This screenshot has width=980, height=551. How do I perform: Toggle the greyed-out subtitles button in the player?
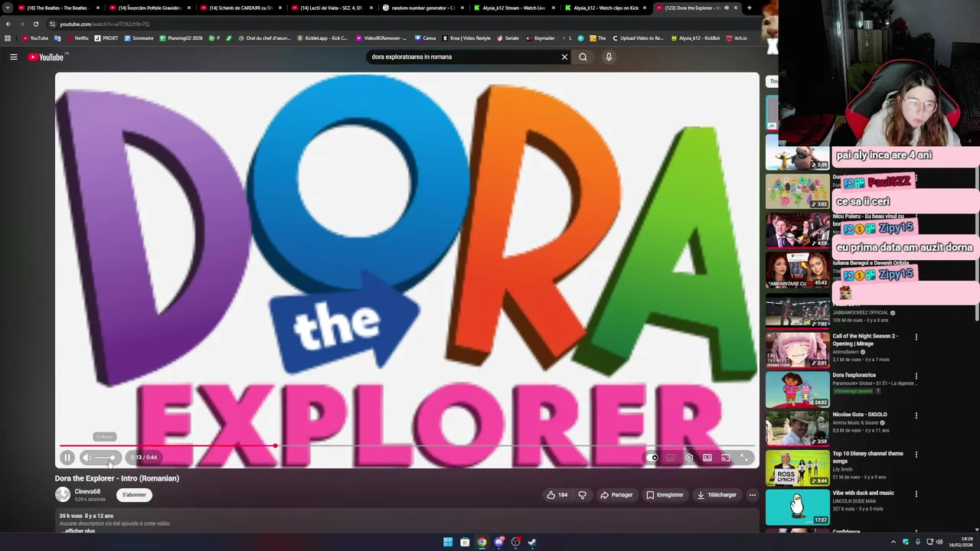[671, 458]
